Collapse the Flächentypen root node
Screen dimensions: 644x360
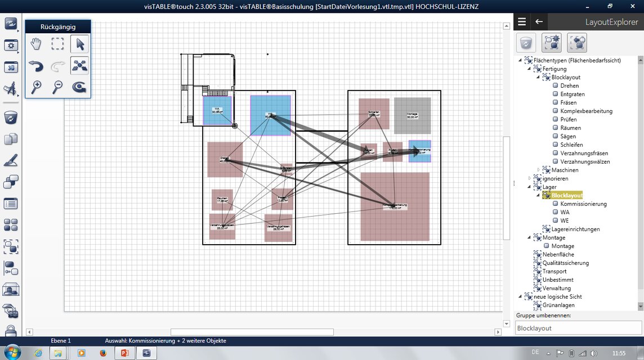[x=520, y=60]
